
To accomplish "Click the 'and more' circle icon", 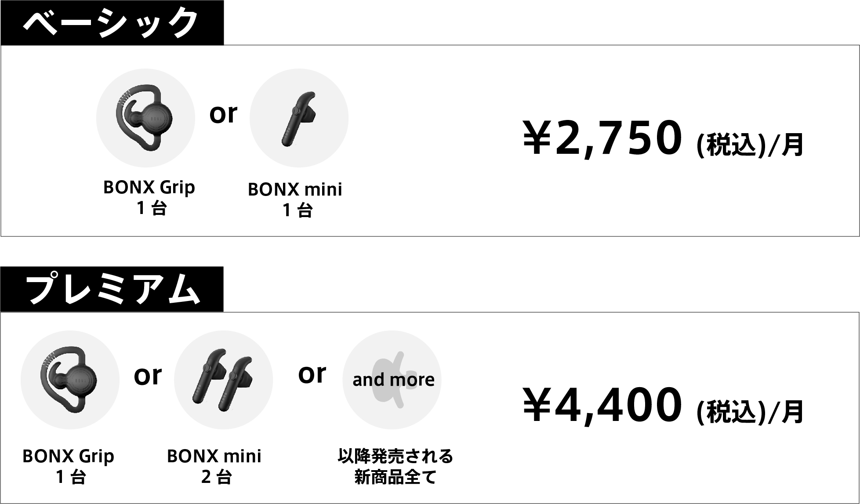I will coord(392,380).
